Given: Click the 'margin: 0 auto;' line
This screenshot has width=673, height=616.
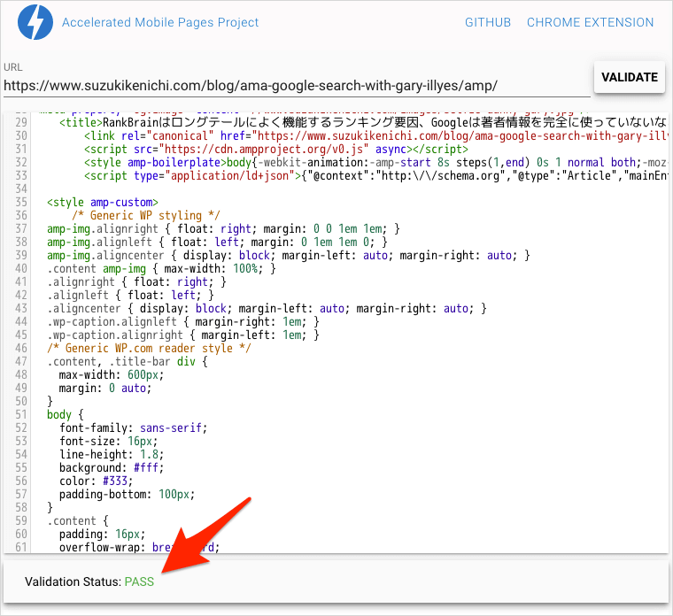Looking at the screenshot, I should click(105, 389).
